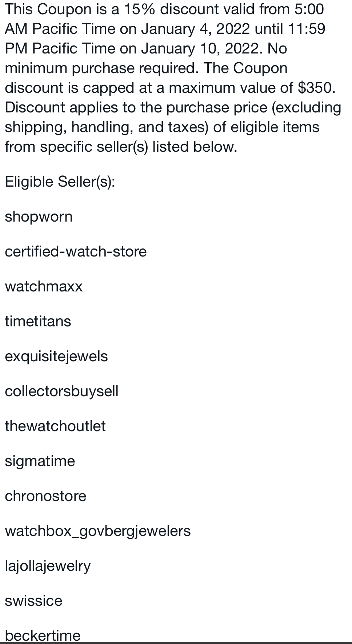352x644 pixels.
Task: Click the "$350" maximum value amount
Action: click(315, 88)
